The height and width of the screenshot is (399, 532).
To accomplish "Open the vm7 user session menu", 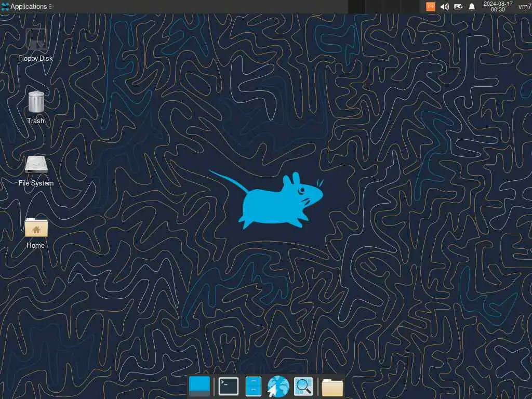I will pyautogui.click(x=525, y=6).
